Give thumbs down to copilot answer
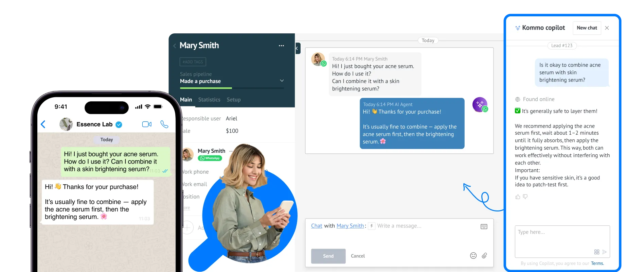Viewport: 644px width, 272px height. coord(525,197)
